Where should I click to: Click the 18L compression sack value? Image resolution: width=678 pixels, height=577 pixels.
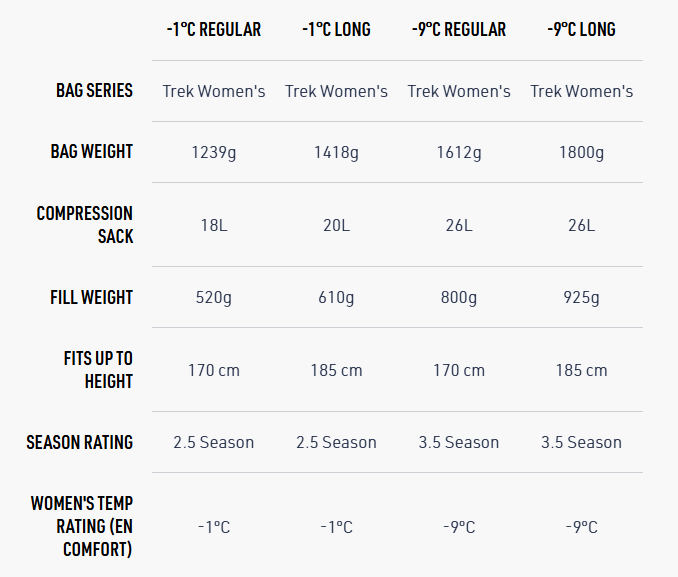coord(214,225)
